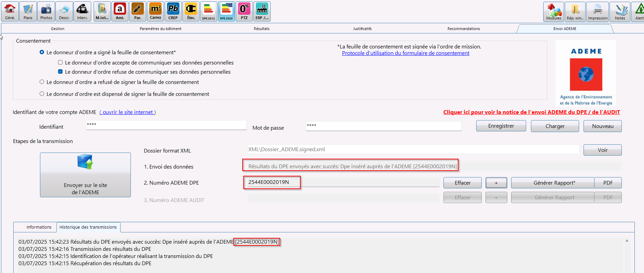Select 'a refusé de signer' consent option
This screenshot has height=273, width=644.
pyautogui.click(x=42, y=82)
